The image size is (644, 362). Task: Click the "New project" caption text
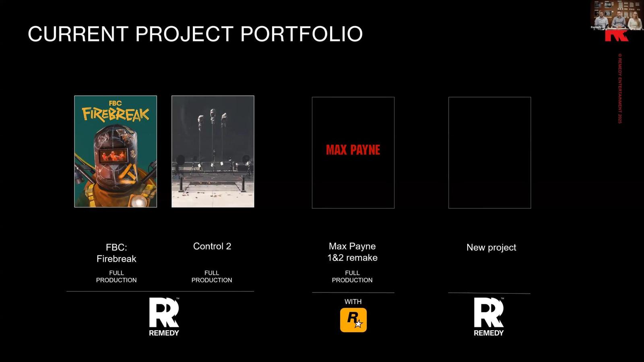pos(491,247)
